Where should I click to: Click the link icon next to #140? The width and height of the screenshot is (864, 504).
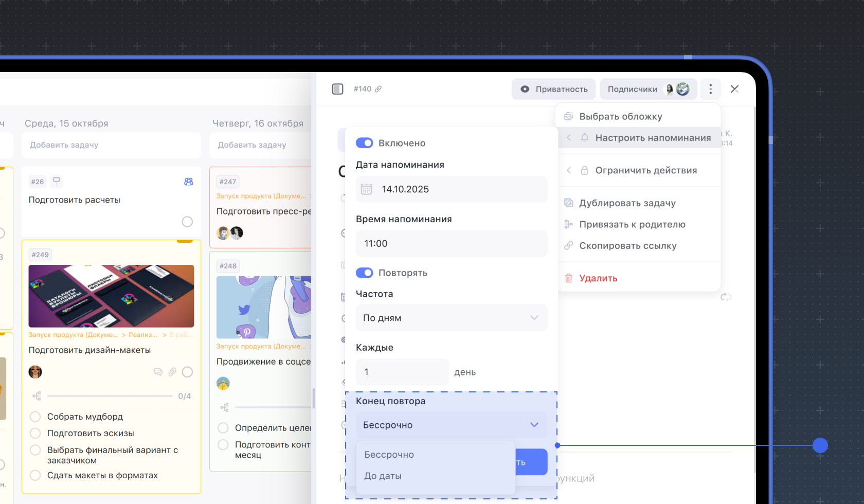379,89
